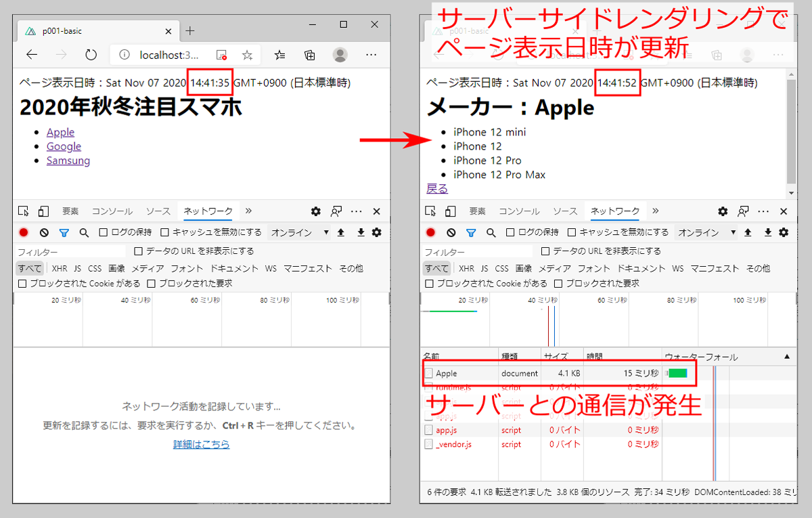The height and width of the screenshot is (518, 812).
Task: Close DevTools in the left window
Action: pos(377,211)
